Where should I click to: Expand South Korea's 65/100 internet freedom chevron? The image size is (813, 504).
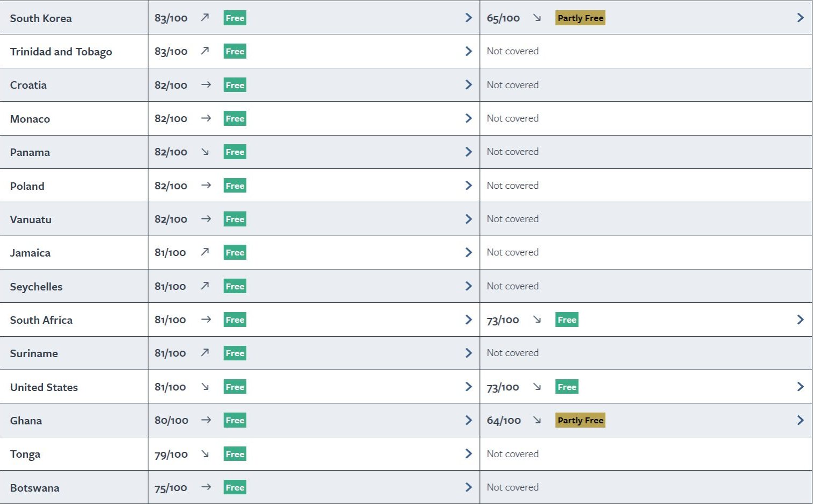coord(800,18)
